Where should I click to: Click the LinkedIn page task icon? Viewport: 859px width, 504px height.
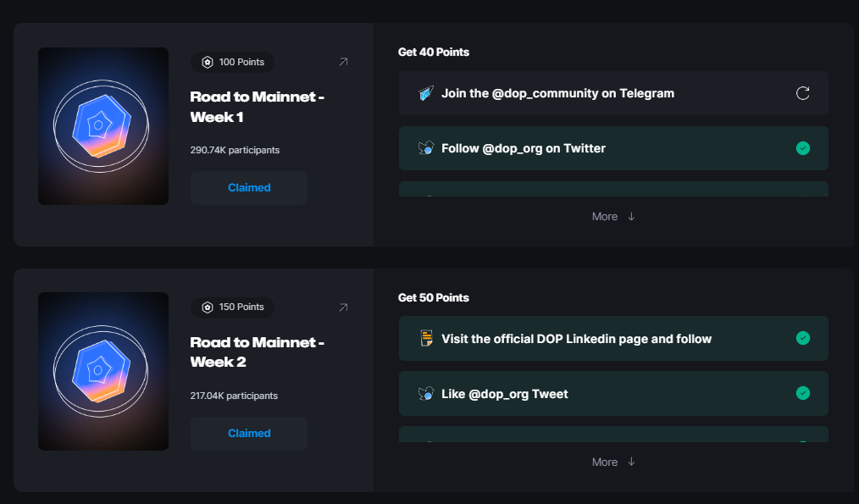pyautogui.click(x=426, y=339)
